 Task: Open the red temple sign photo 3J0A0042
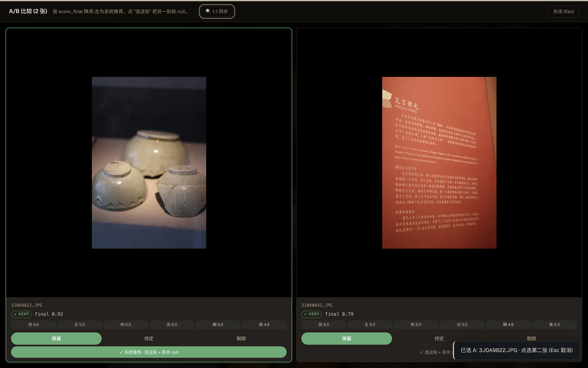[439, 163]
